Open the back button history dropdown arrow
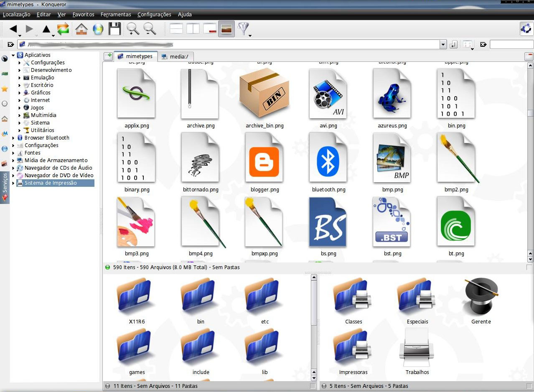This screenshot has height=392, width=534. [x=20, y=36]
